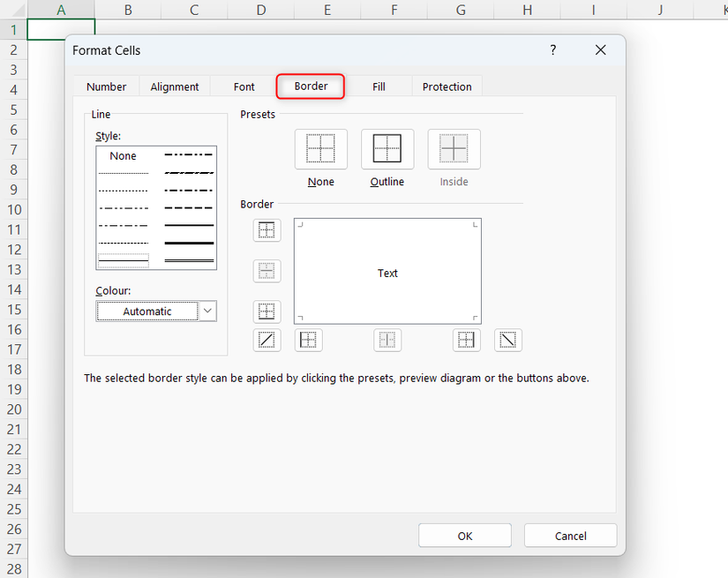Apply the Outline border preset
Viewport: 728px width, 578px height.
pos(387,148)
